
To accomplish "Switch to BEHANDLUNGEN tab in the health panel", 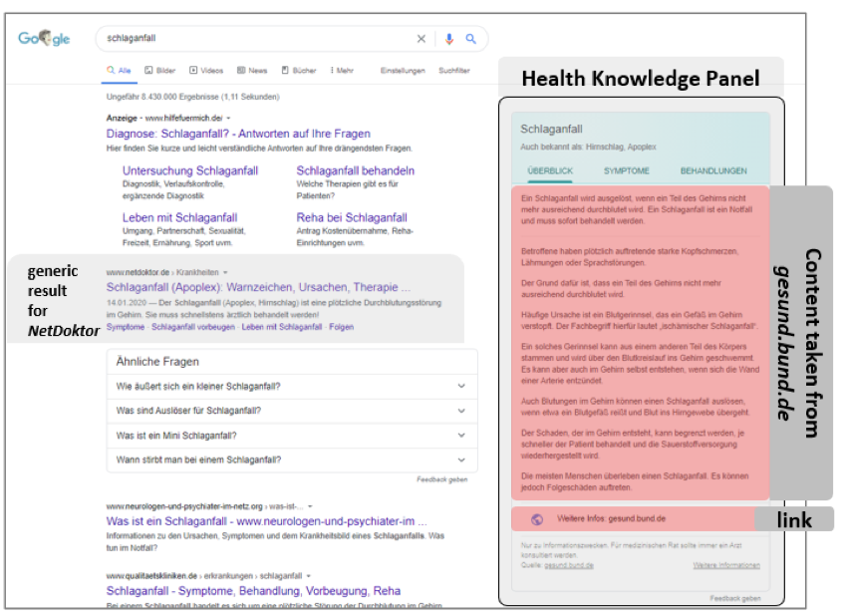I will (713, 171).
